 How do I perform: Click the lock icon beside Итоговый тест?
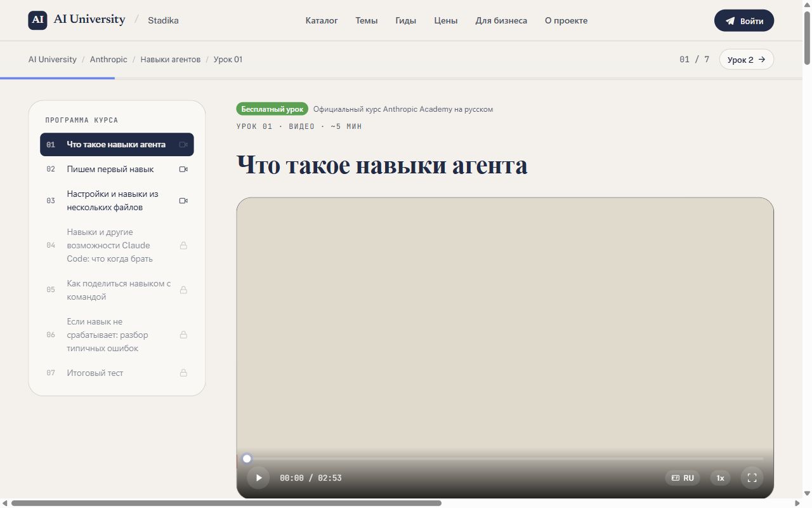[183, 373]
